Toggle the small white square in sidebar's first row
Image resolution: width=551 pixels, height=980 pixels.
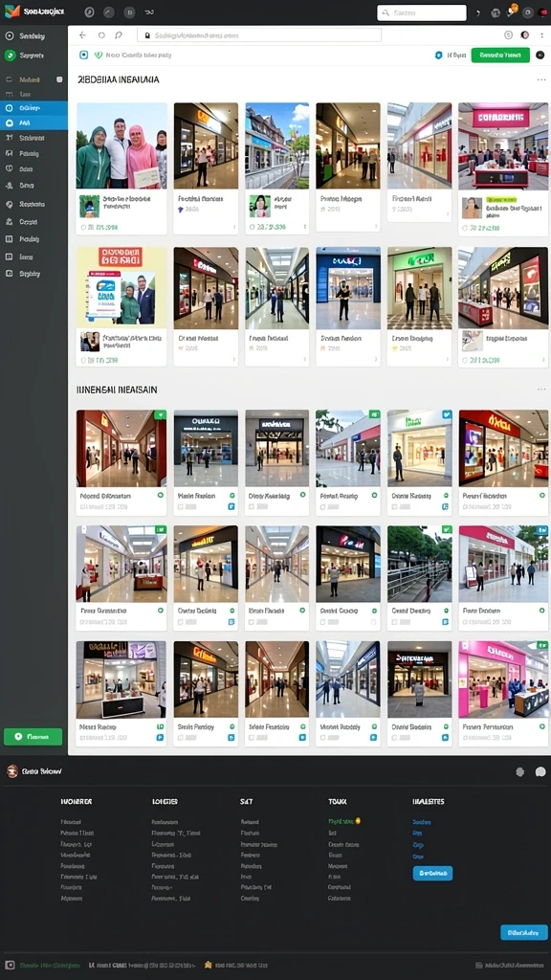[59, 79]
